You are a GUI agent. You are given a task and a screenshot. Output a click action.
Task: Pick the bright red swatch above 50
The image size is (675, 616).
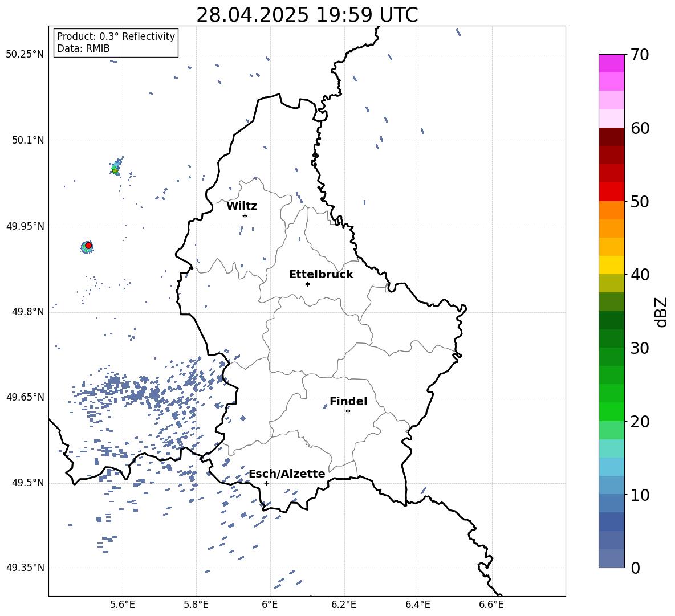[x=611, y=192]
